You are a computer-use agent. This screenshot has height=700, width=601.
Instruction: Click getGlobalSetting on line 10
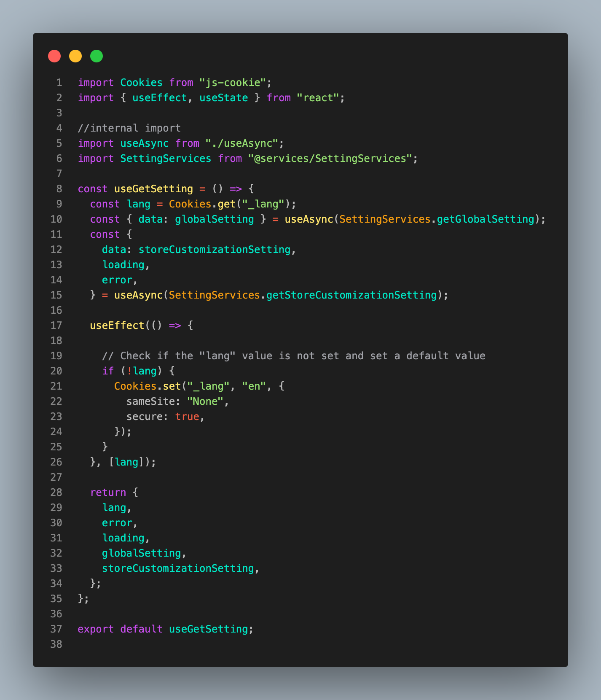pyautogui.click(x=486, y=219)
